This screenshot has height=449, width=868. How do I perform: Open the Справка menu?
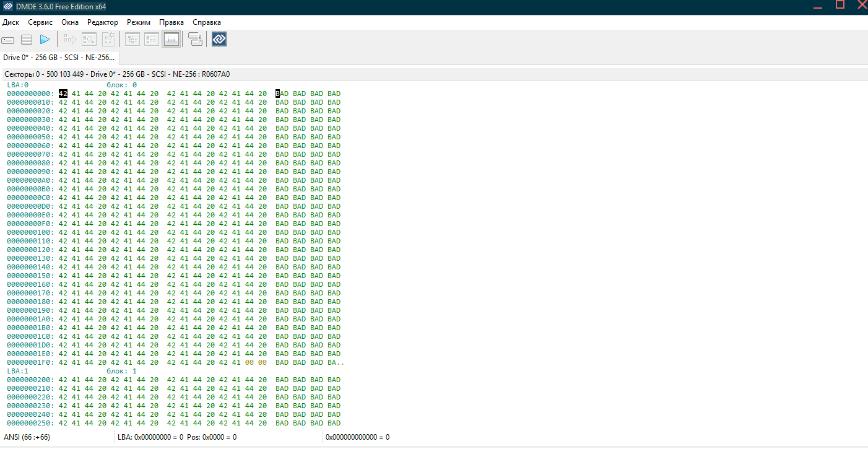(207, 22)
